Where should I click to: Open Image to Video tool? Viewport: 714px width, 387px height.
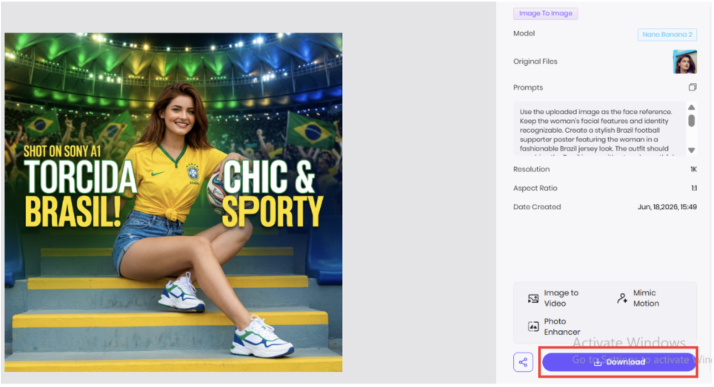coord(554,298)
